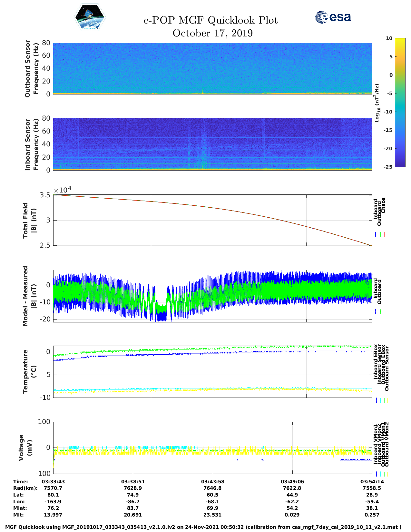Click the green Outboard marker beside Model - Measured
Viewport: 411px width, 532px height.
tap(380, 312)
